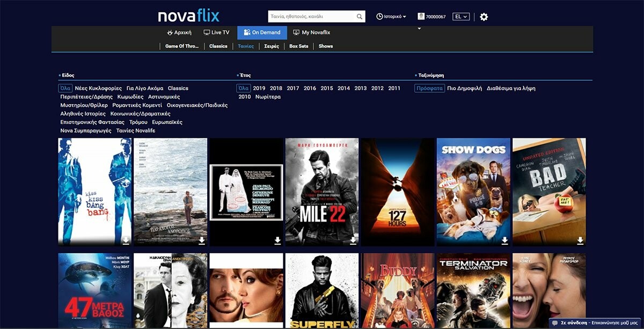The width and height of the screenshot is (644, 329).
Task: Open settings with the gear icon
Action: pos(484,17)
